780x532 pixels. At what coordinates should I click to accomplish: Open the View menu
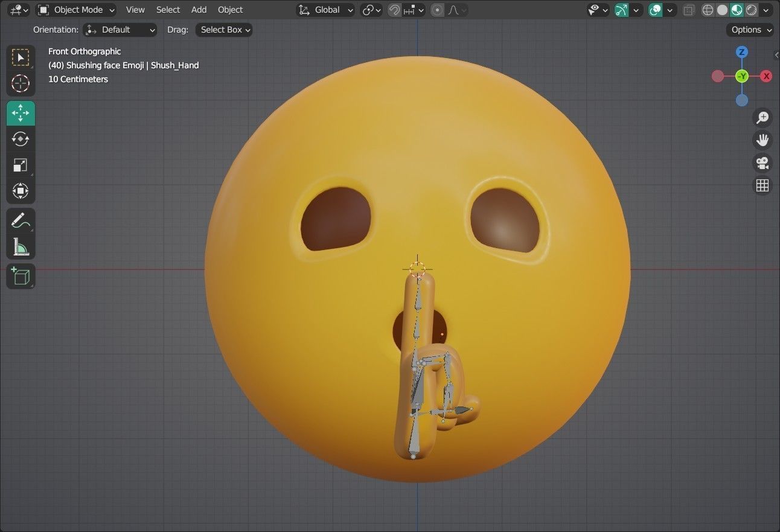(x=135, y=10)
